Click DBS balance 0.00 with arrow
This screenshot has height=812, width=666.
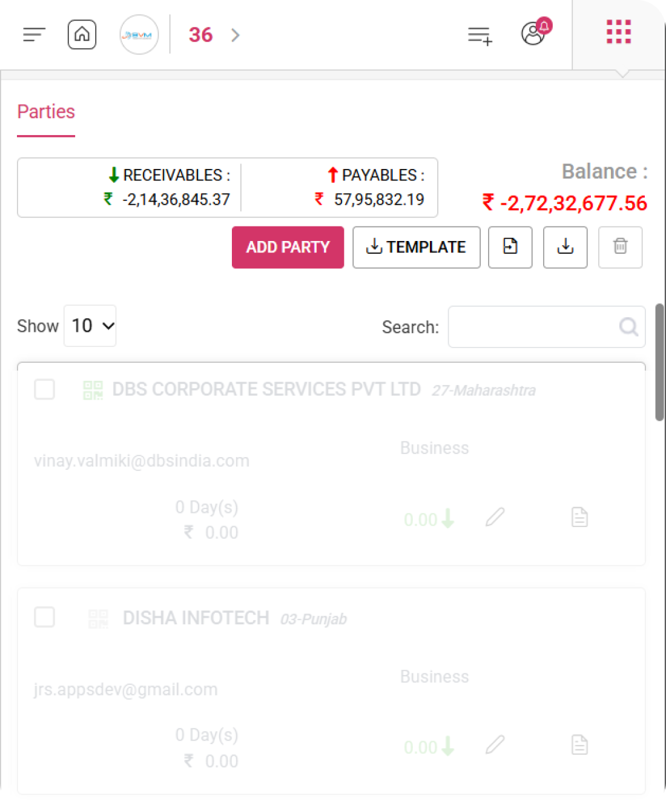click(429, 520)
